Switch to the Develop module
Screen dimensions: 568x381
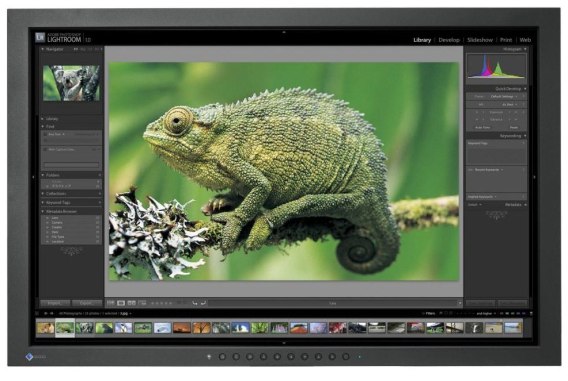click(449, 40)
